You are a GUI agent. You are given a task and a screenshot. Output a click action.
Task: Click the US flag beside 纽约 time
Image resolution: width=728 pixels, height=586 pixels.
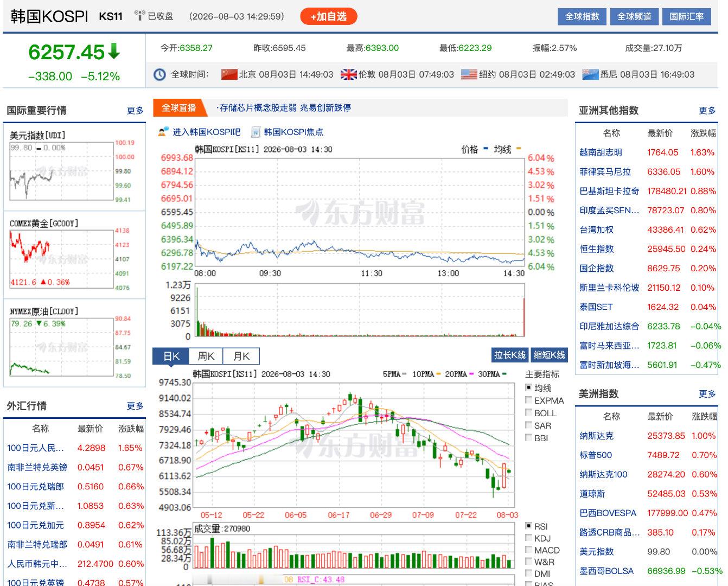469,74
